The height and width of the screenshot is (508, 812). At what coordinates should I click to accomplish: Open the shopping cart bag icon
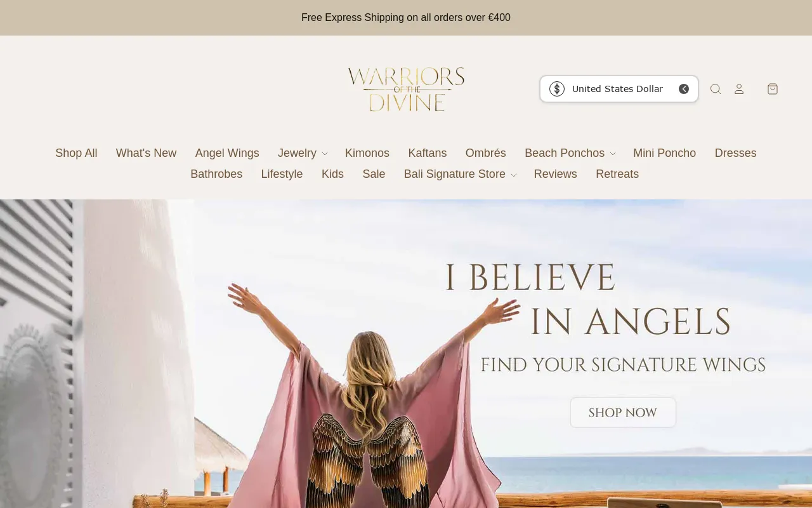[x=773, y=89]
